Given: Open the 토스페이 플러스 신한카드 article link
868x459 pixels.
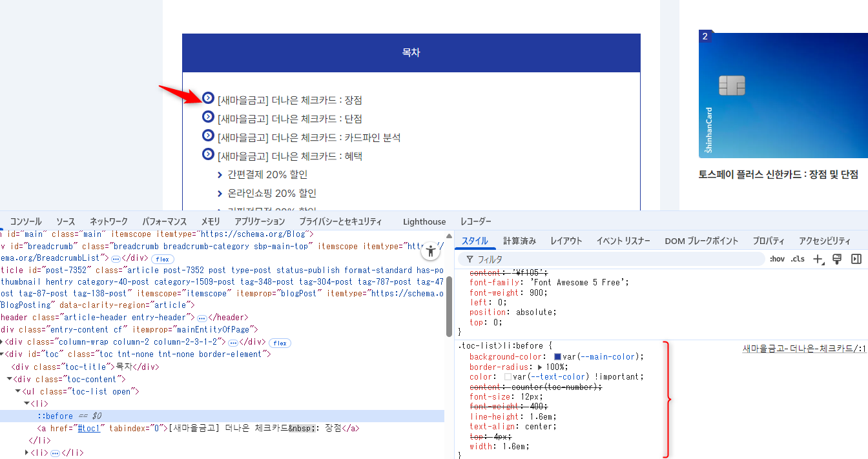Looking at the screenshot, I should coord(778,174).
